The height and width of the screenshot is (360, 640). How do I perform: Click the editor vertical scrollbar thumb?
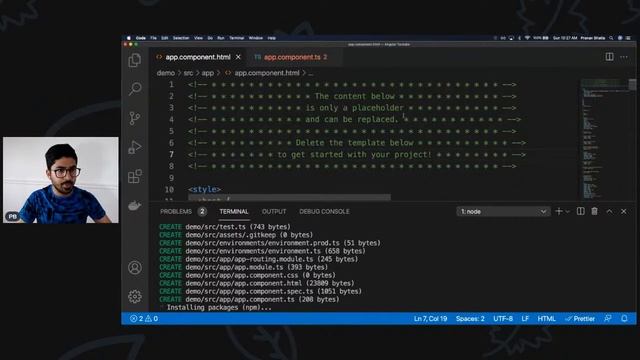[x=632, y=84]
